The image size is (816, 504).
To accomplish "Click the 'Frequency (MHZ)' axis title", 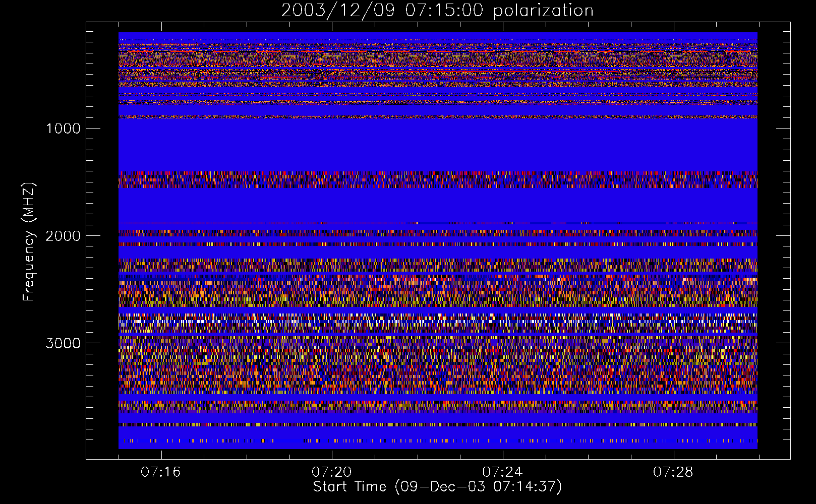I will 29,242.
